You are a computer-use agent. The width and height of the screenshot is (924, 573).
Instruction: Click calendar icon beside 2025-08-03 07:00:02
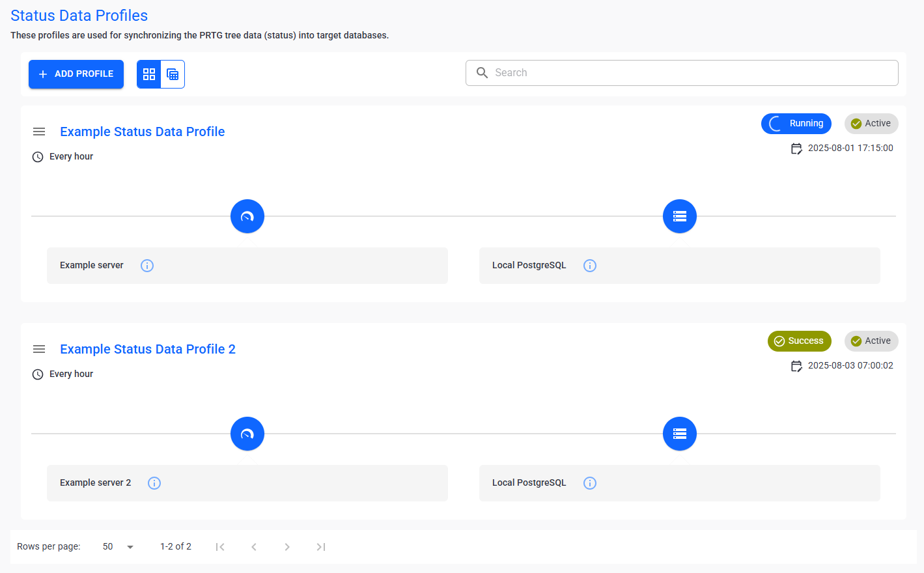[x=796, y=366]
